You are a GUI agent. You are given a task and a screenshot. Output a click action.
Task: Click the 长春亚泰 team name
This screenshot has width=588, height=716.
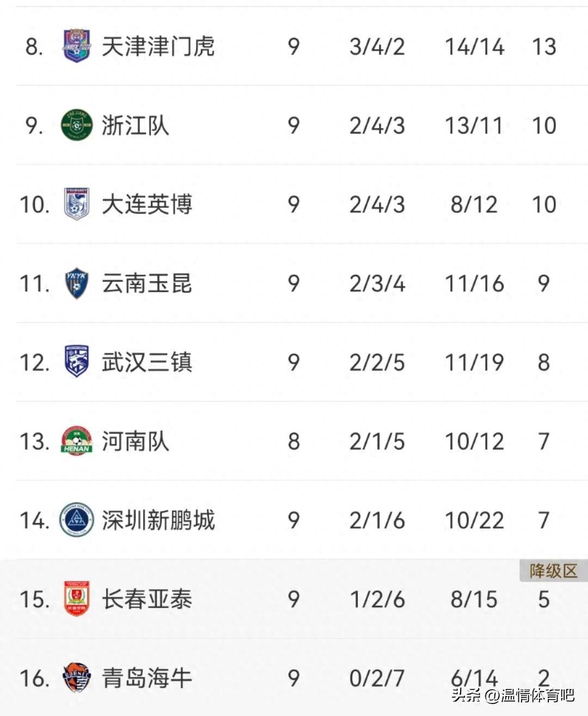tap(146, 599)
